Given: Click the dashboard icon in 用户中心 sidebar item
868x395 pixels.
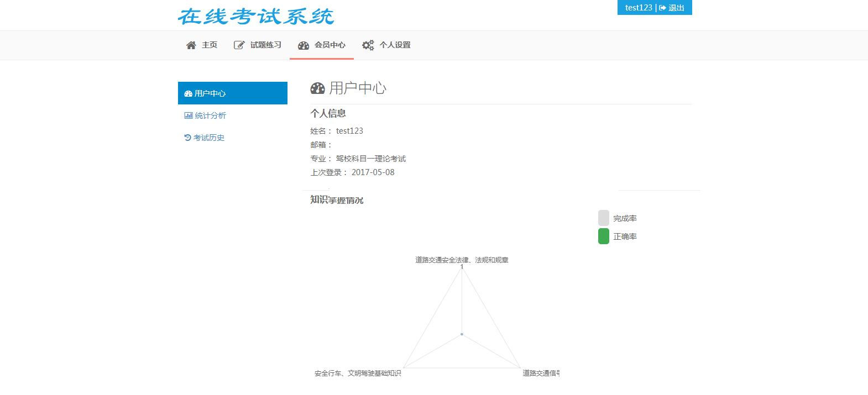Looking at the screenshot, I should pos(188,93).
